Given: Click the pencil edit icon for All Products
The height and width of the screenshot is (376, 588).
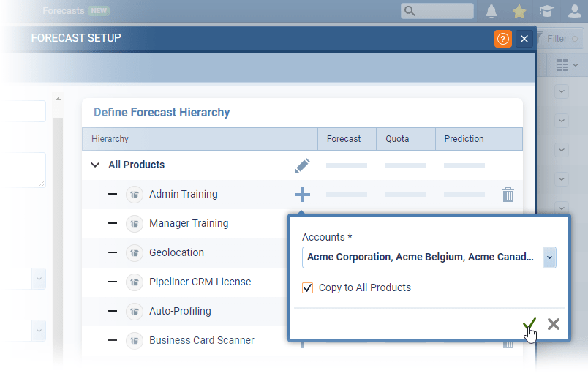Looking at the screenshot, I should tap(302, 165).
